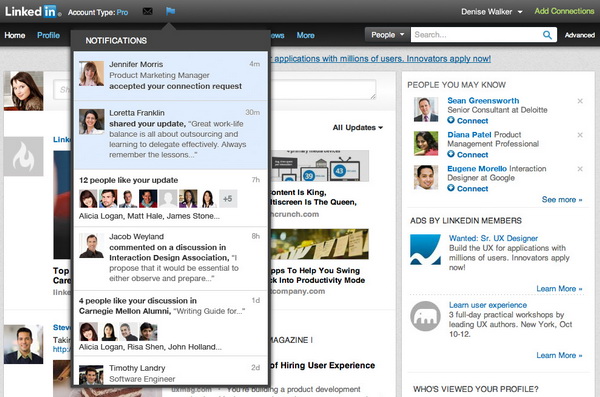The image size is (600, 397).
Task: Expand the All Updates dropdown
Action: (x=357, y=127)
